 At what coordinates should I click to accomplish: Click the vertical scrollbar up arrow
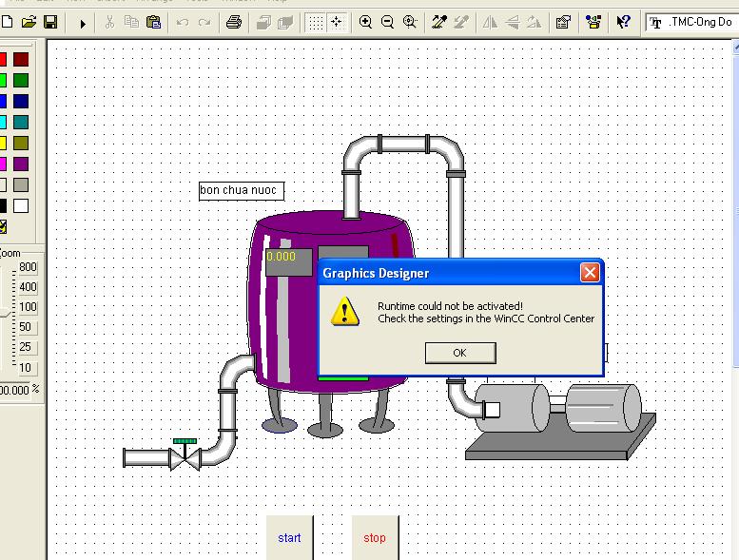736,47
